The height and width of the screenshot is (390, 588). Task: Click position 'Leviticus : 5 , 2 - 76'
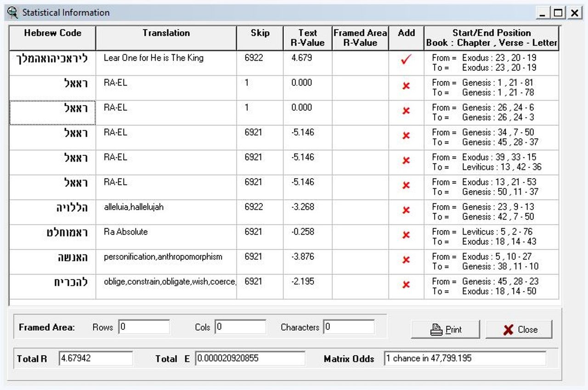497,232
